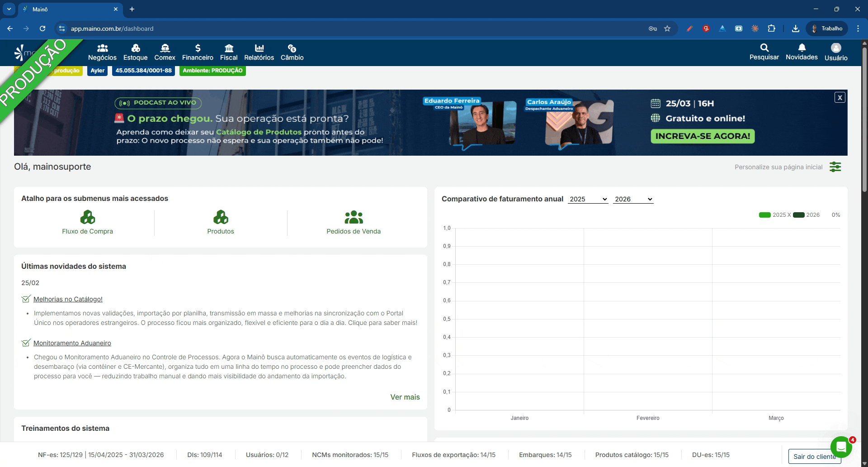Click the Fiscal bank icon
The height and width of the screenshot is (467, 868).
click(229, 48)
